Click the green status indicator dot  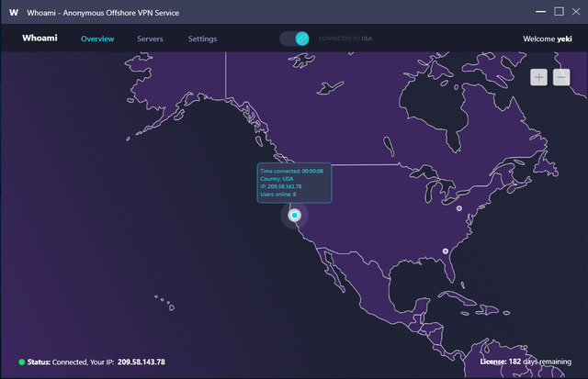[22, 362]
